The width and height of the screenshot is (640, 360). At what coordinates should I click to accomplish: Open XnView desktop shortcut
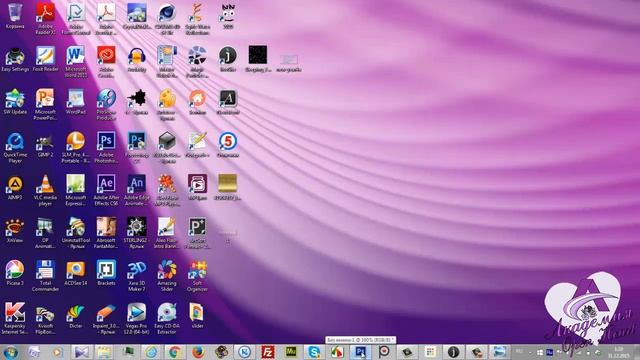pos(15,231)
